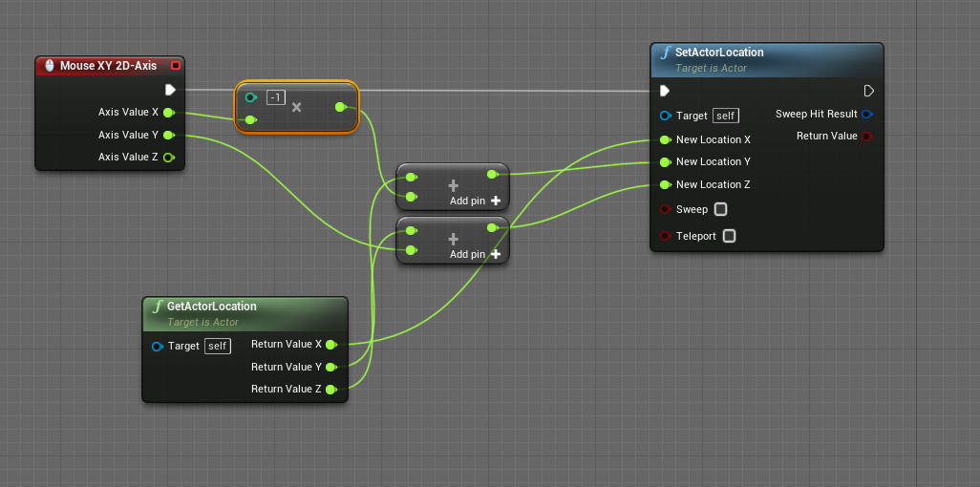Click the Sweep Hit Result output pin
This screenshot has width=980, height=487.
(x=867, y=114)
